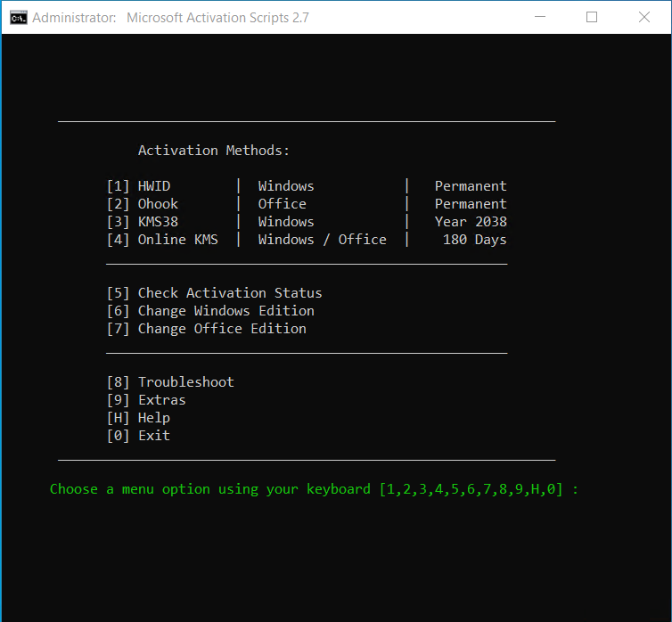Click the '[0] Exit' line

coord(139,436)
